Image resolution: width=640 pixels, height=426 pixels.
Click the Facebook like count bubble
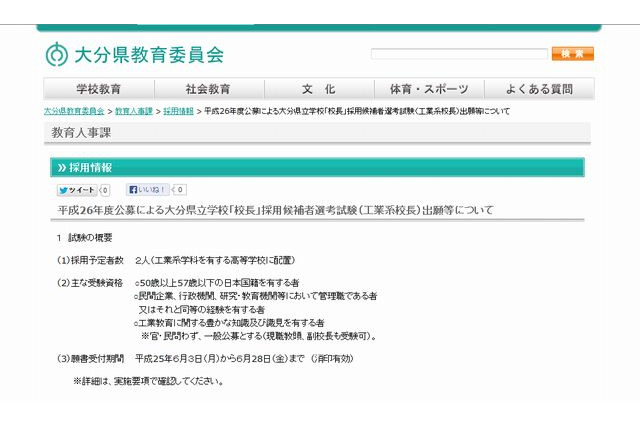point(180,190)
